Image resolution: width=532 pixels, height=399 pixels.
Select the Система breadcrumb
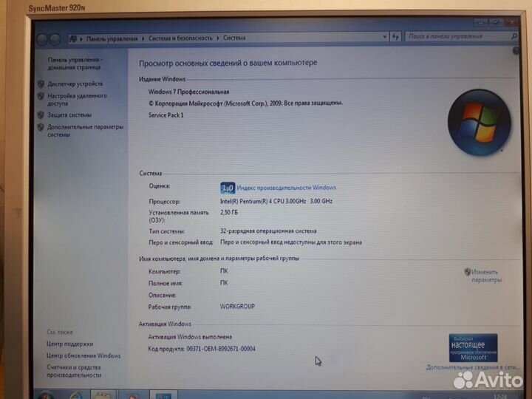pos(234,38)
